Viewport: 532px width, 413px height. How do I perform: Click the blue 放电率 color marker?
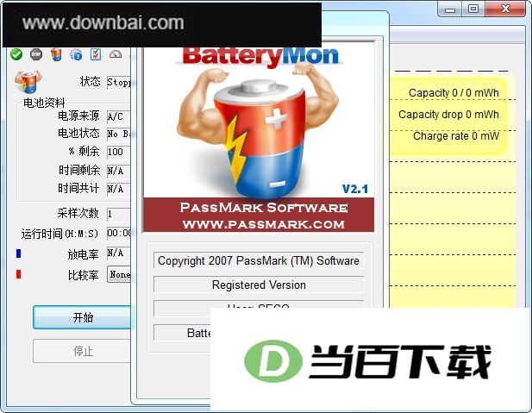(19, 253)
